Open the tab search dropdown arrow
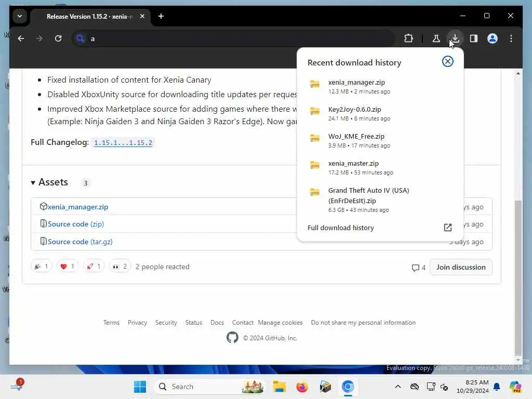 point(20,16)
